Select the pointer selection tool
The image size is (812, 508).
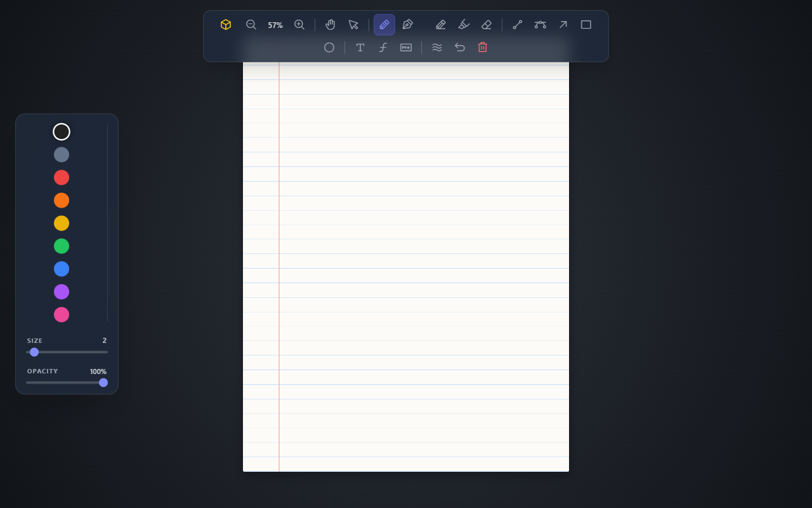point(353,25)
